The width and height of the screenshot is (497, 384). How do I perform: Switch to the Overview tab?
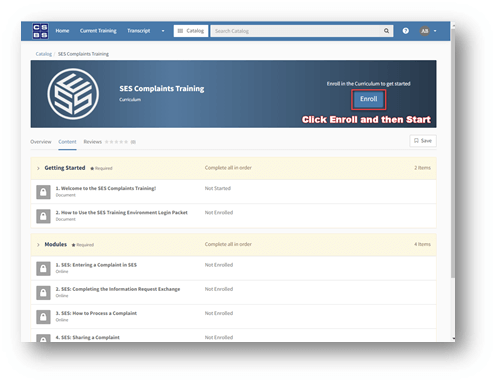pyautogui.click(x=41, y=142)
